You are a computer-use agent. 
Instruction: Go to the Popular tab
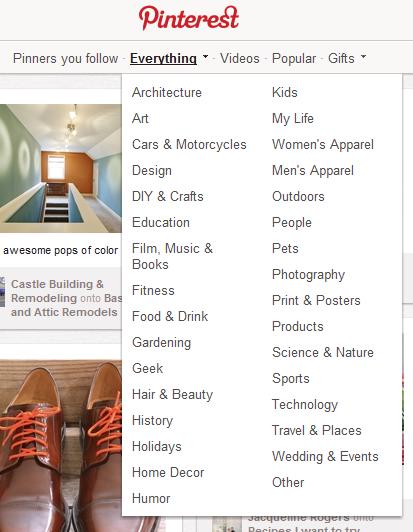pos(294,58)
